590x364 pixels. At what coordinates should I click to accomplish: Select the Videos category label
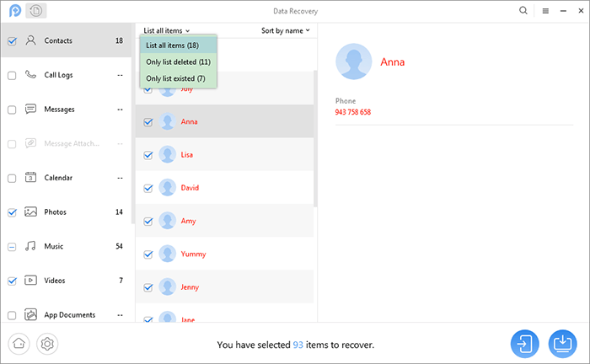point(55,281)
